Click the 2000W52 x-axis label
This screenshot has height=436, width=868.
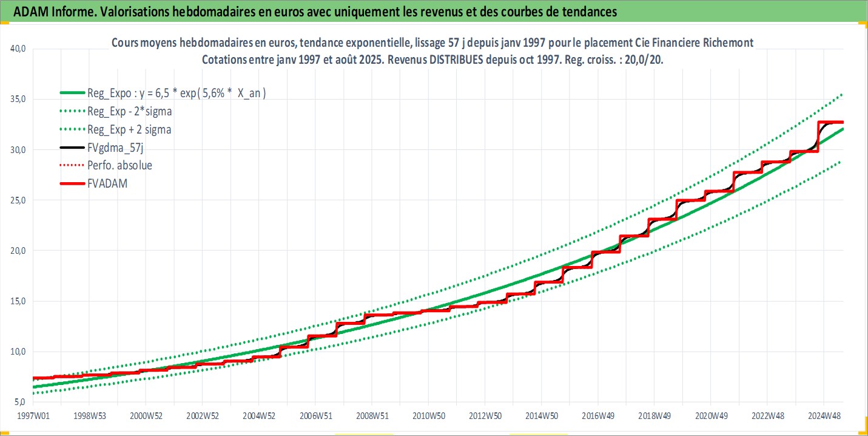tap(145, 415)
